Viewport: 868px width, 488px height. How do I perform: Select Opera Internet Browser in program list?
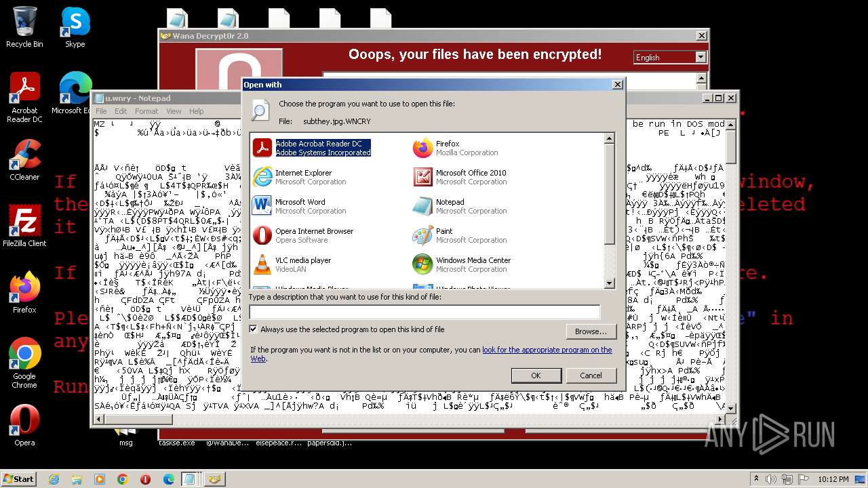coord(303,235)
